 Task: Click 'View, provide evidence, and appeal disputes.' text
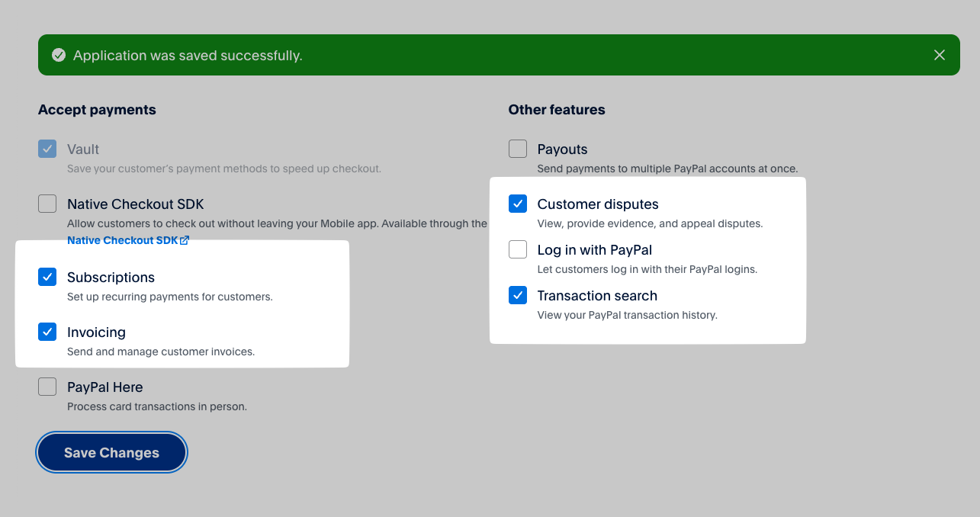(x=651, y=223)
